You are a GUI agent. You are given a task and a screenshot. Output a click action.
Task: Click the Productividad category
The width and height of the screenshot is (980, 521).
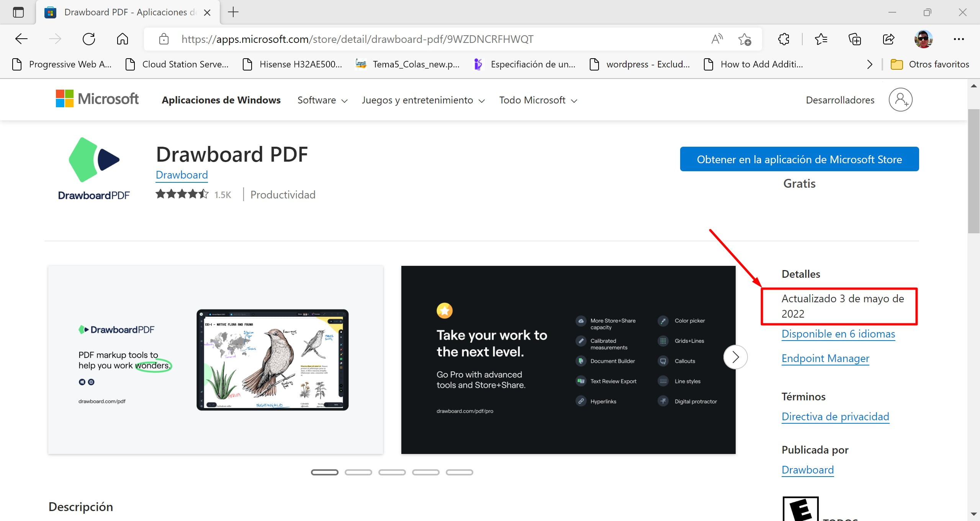pyautogui.click(x=283, y=195)
